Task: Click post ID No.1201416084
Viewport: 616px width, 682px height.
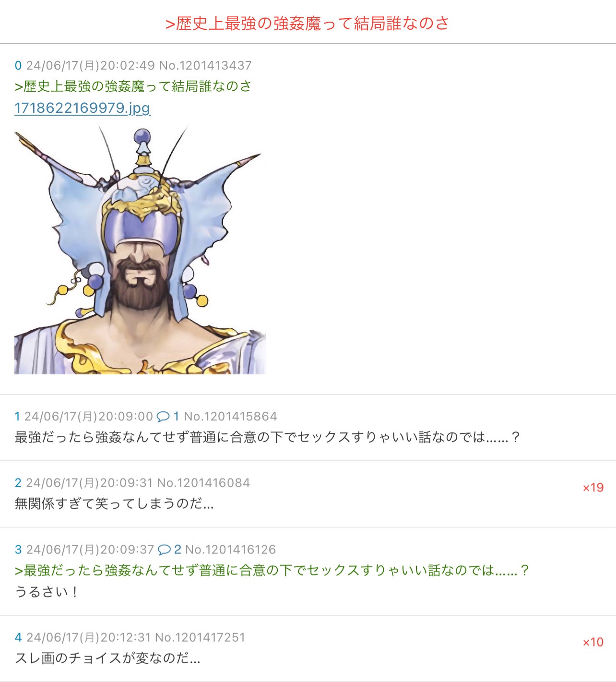Action: tap(203, 483)
